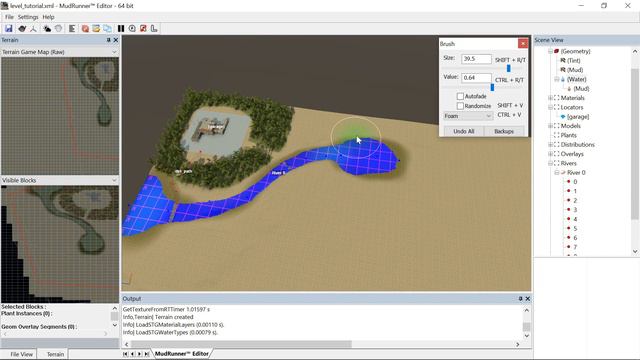The height and width of the screenshot is (360, 640).
Task: Click the Backups button
Action: (x=504, y=131)
